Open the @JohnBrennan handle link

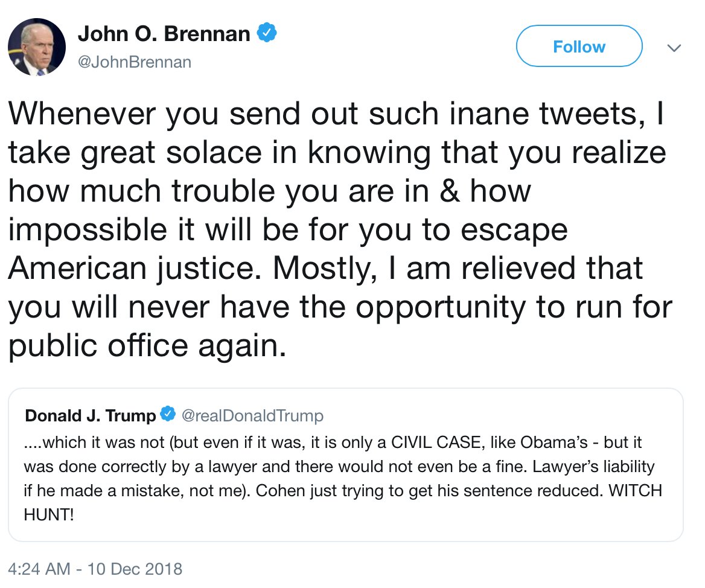click(135, 62)
